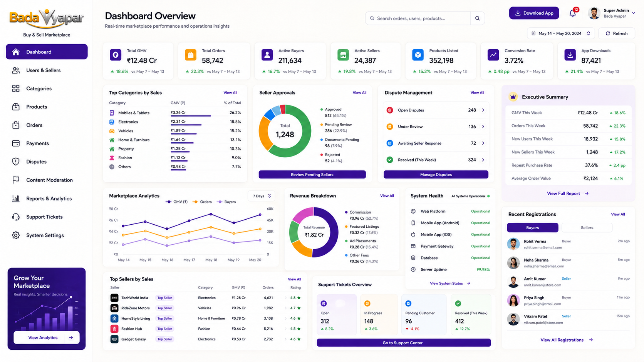Open Content Moderation in the sidebar
This screenshot has height=362, width=644.
point(47,180)
